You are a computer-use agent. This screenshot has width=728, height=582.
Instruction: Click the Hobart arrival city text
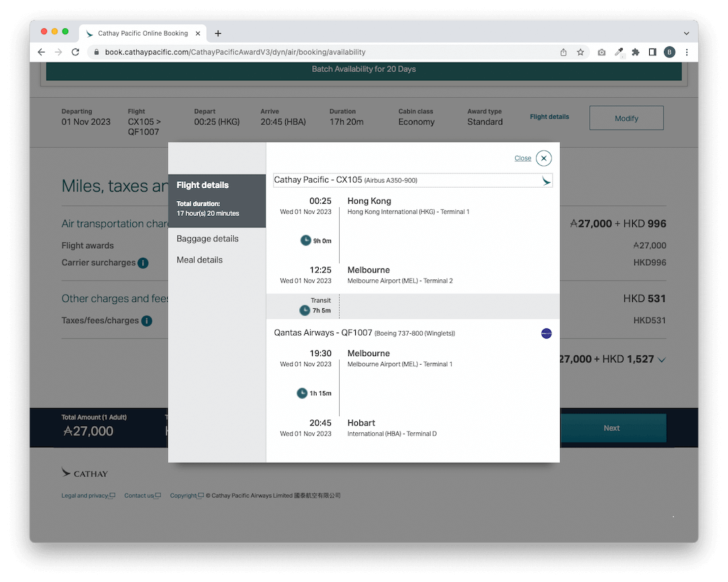coord(361,423)
